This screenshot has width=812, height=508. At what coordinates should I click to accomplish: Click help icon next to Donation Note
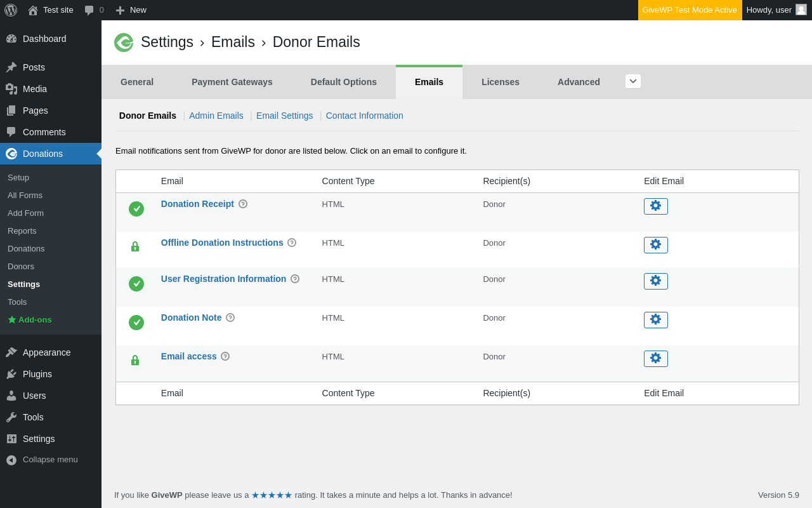[230, 317]
